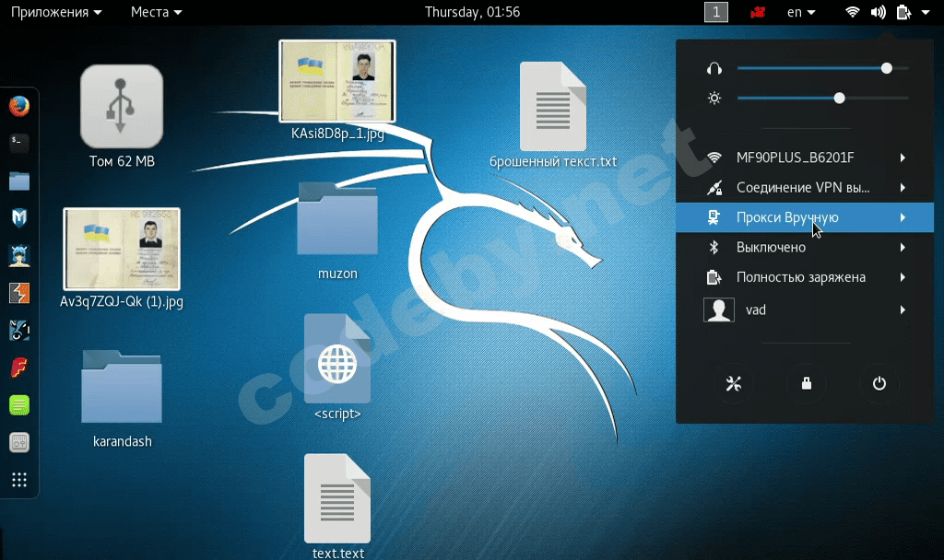
Task: Open the Files manager dock icon
Action: (19, 181)
